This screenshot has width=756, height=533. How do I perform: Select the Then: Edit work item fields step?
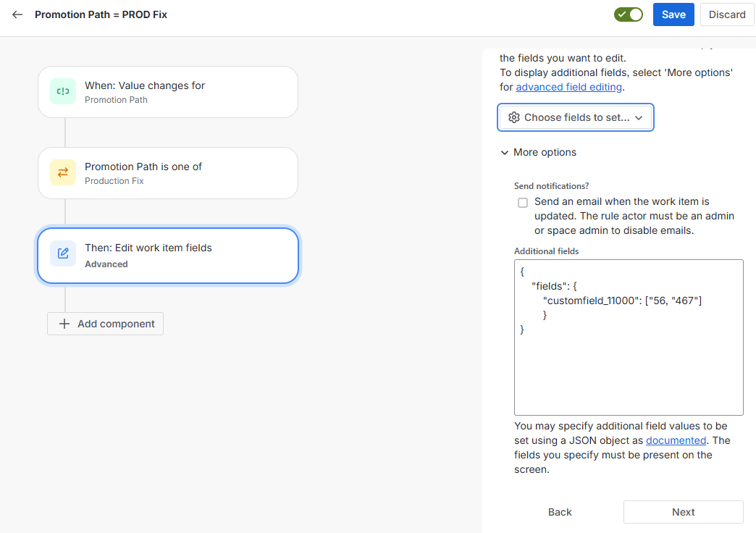coord(168,256)
